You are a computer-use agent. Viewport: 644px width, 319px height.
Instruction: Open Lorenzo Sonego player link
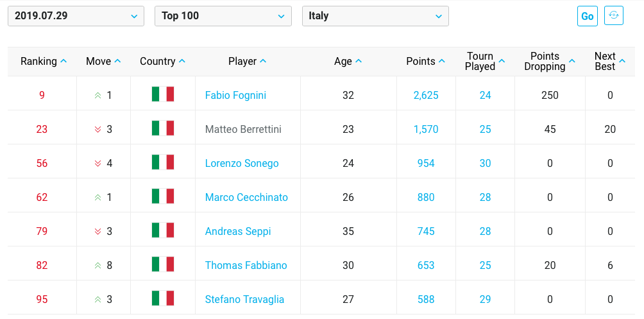pos(242,163)
